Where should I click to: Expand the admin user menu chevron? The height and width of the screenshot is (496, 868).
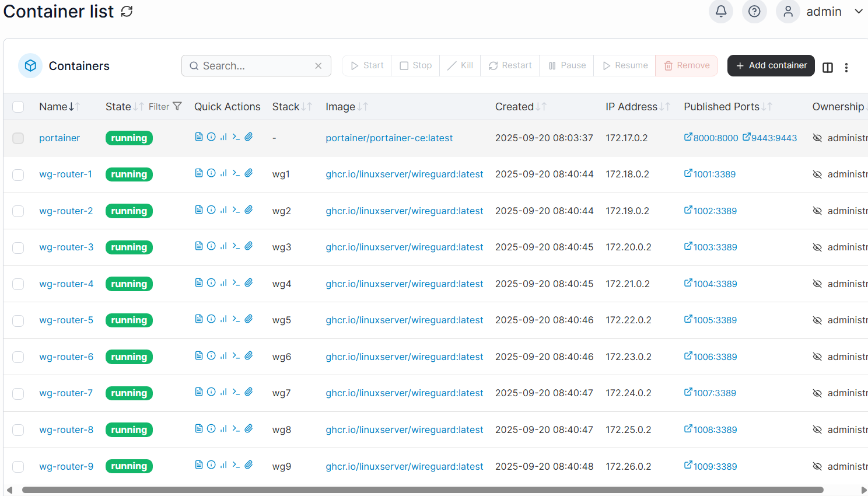[859, 11]
